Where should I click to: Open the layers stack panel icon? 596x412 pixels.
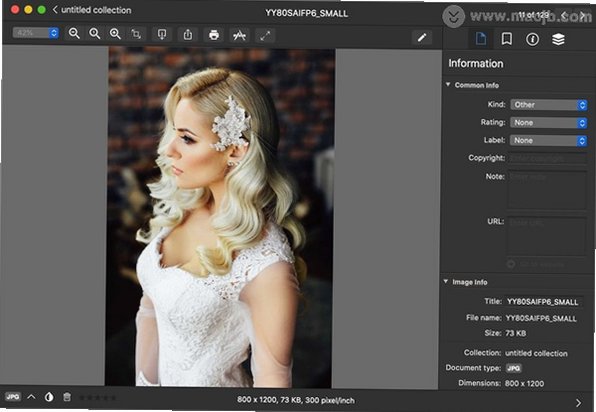pyautogui.click(x=558, y=39)
